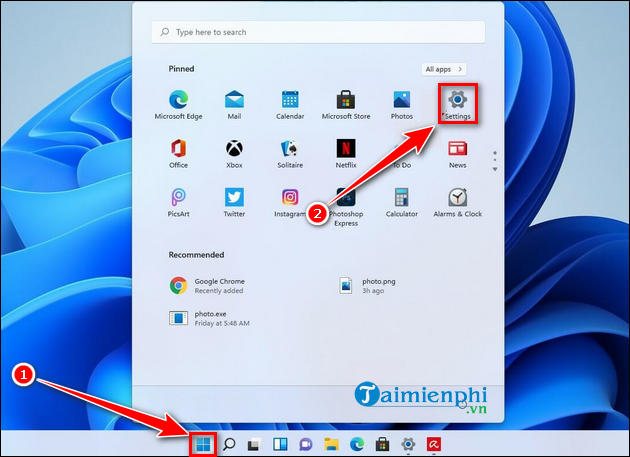Launch Instagram
The width and height of the screenshot is (630, 457).
click(290, 202)
